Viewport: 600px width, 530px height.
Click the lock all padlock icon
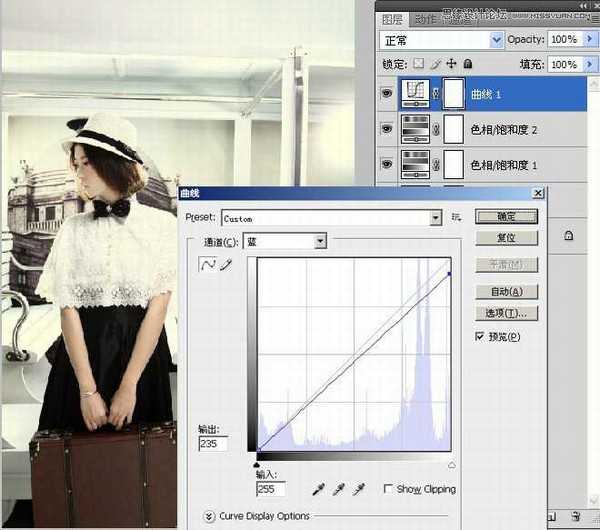coord(466,64)
